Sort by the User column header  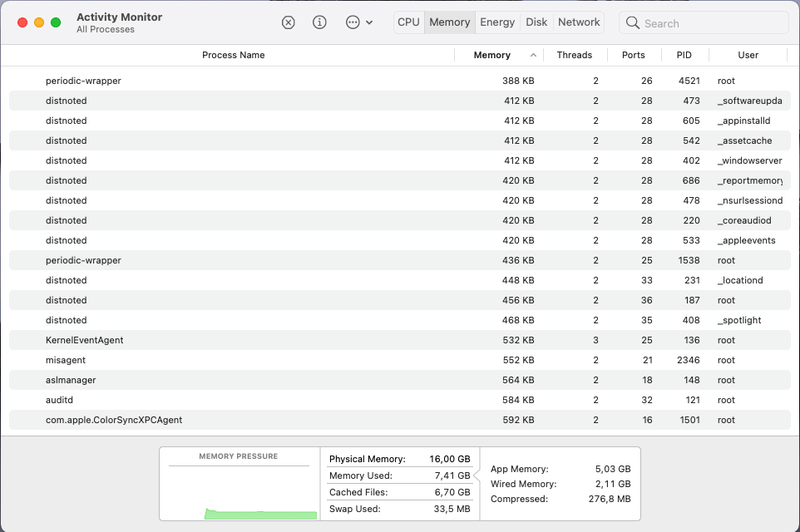click(x=748, y=55)
